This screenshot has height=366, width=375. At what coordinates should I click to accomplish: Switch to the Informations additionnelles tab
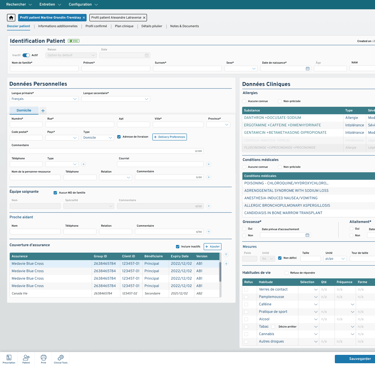pos(58,26)
